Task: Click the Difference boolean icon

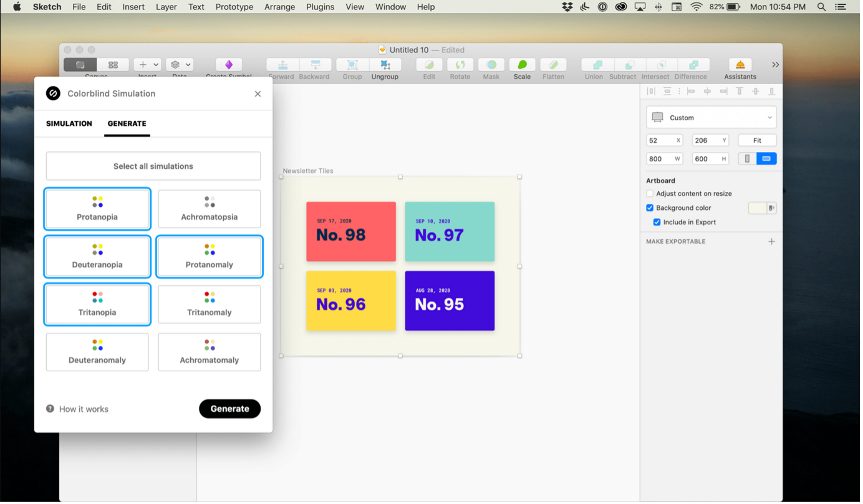Action: tap(695, 65)
